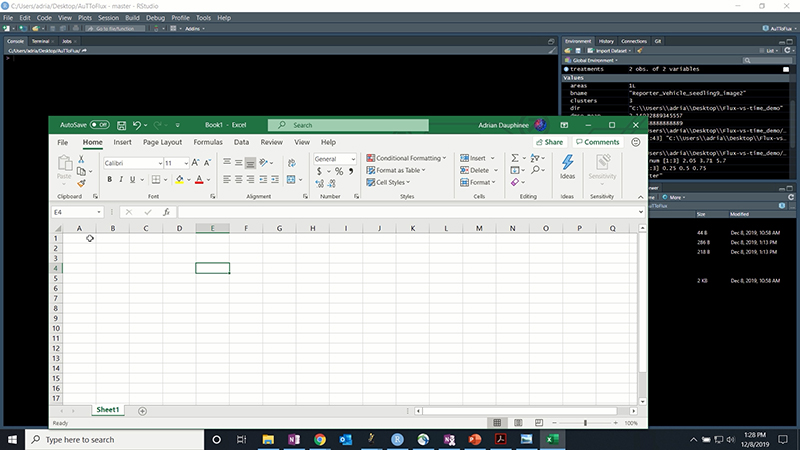Click the Wrap Text icon
The image size is (800, 450).
coord(292,163)
